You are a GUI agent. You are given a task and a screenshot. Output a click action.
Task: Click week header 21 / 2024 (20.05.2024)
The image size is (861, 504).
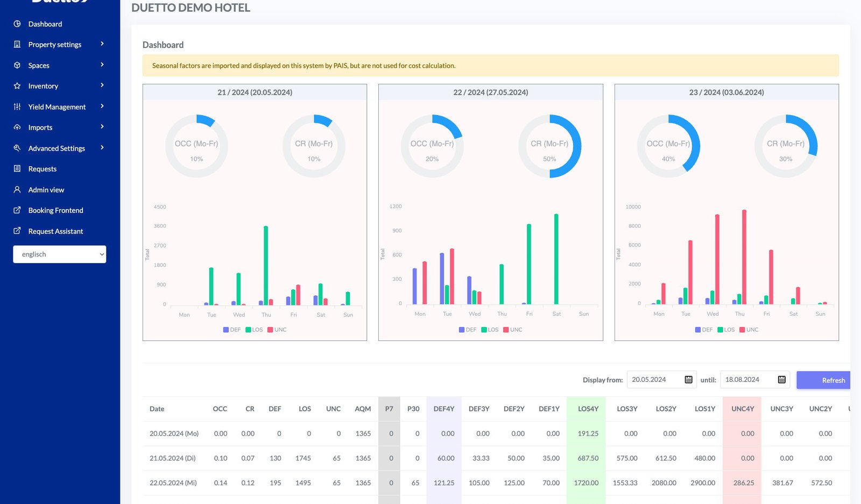coord(255,93)
